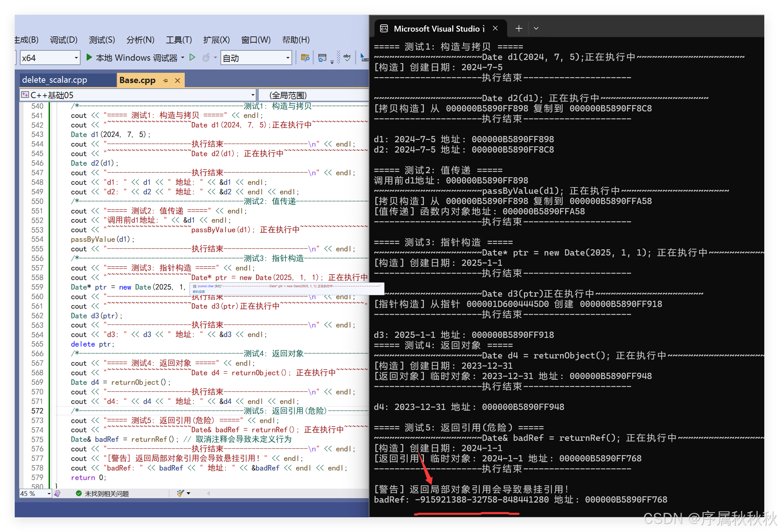779x532 pixels.
Task: Click 未找到相关问题 status message
Action: pyautogui.click(x=107, y=493)
